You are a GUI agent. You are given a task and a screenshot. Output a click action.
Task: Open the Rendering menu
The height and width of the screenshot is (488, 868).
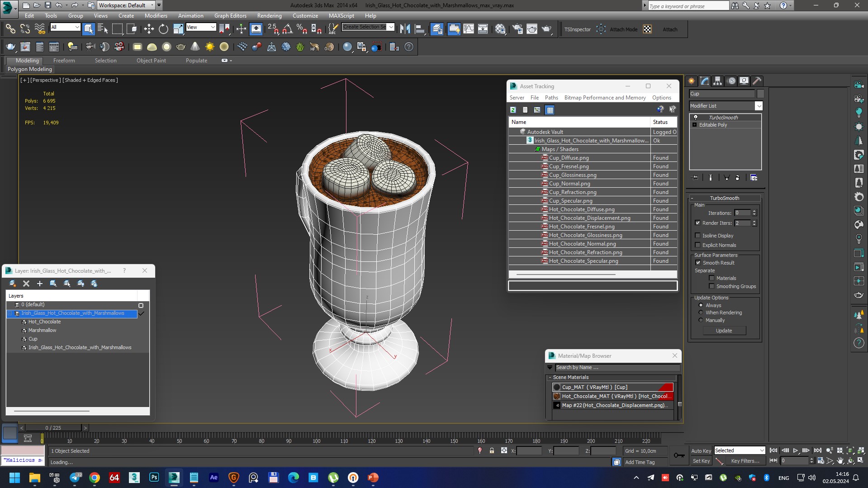(x=269, y=16)
